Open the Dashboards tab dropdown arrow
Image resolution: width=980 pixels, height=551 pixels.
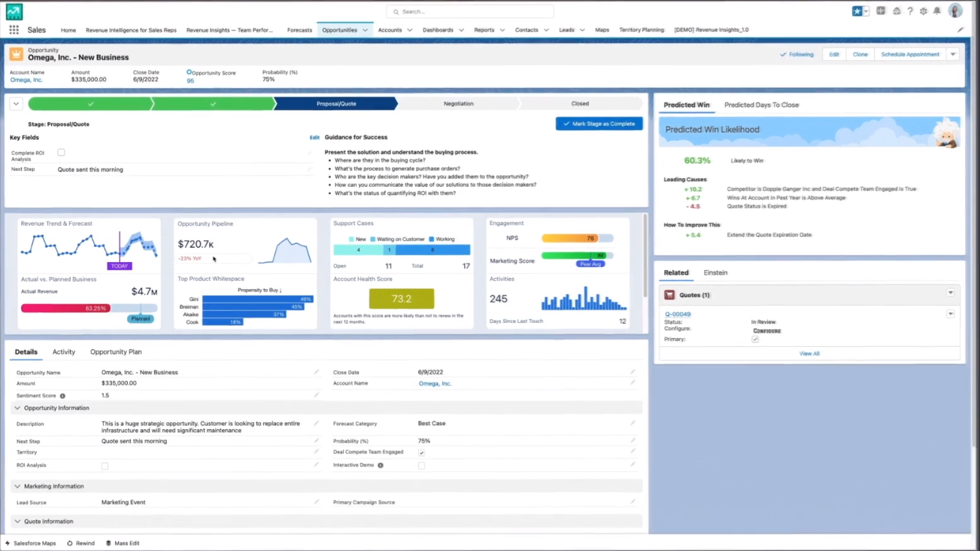click(461, 30)
